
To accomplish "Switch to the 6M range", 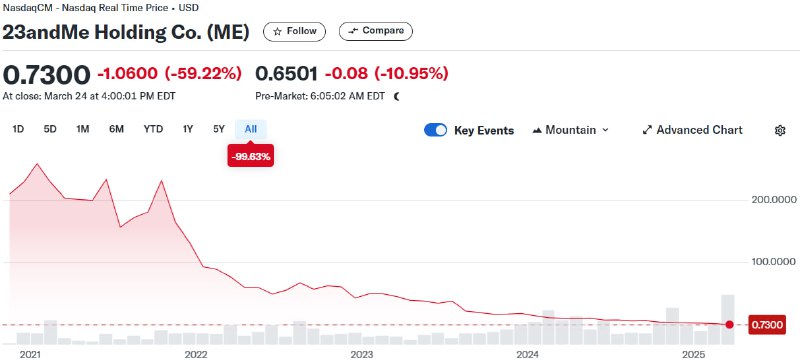I will [116, 129].
